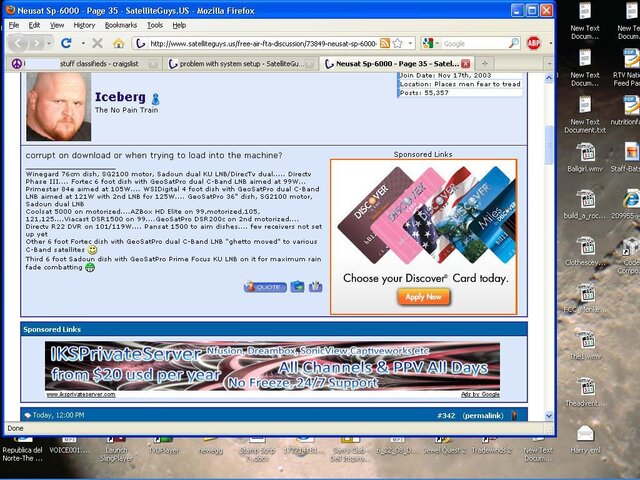Open the Help menu
This screenshot has width=640, height=480.
pos(179,25)
